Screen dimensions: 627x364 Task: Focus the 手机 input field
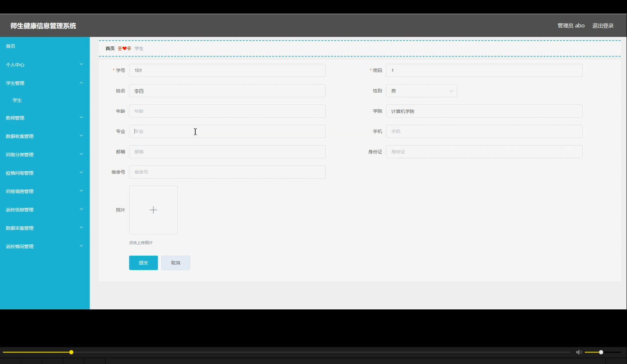[484, 131]
